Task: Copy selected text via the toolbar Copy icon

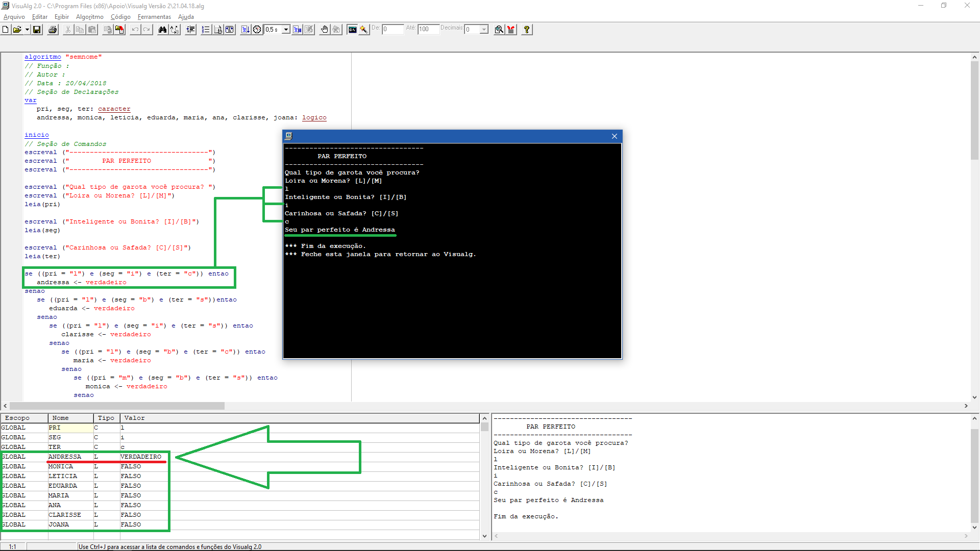Action: point(80,30)
